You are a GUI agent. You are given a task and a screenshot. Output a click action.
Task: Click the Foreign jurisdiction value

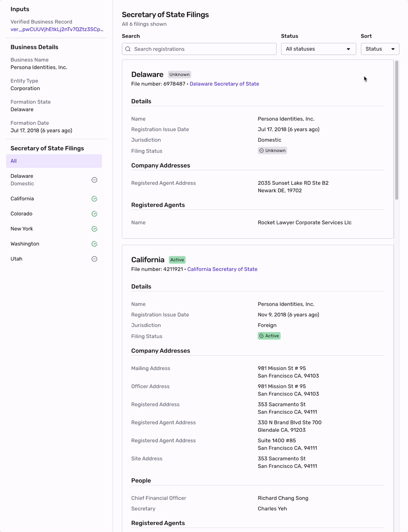[267, 325]
